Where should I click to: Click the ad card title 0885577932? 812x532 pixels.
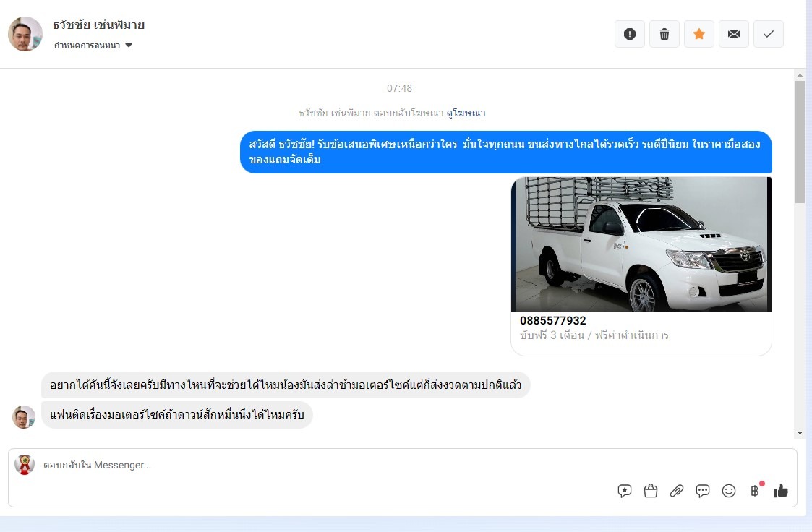click(x=553, y=320)
